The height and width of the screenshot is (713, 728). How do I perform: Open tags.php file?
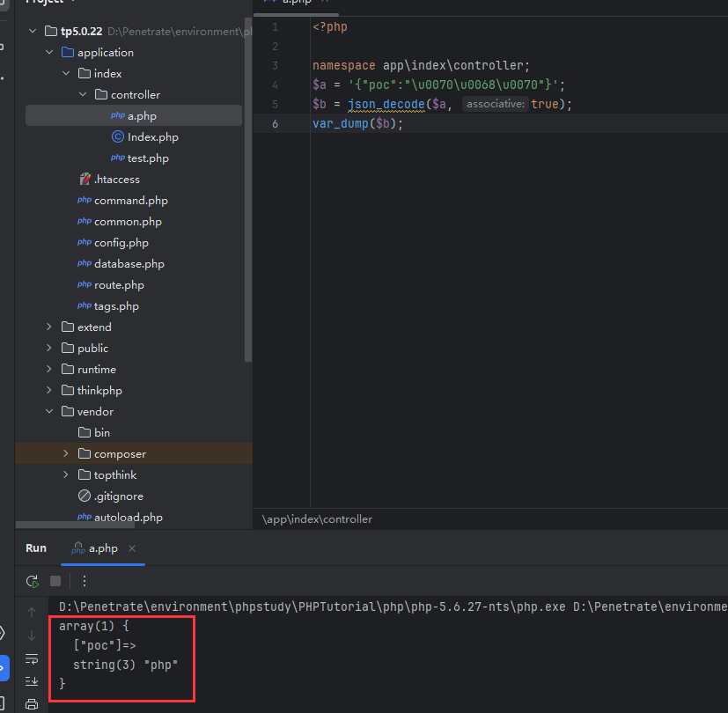click(116, 306)
